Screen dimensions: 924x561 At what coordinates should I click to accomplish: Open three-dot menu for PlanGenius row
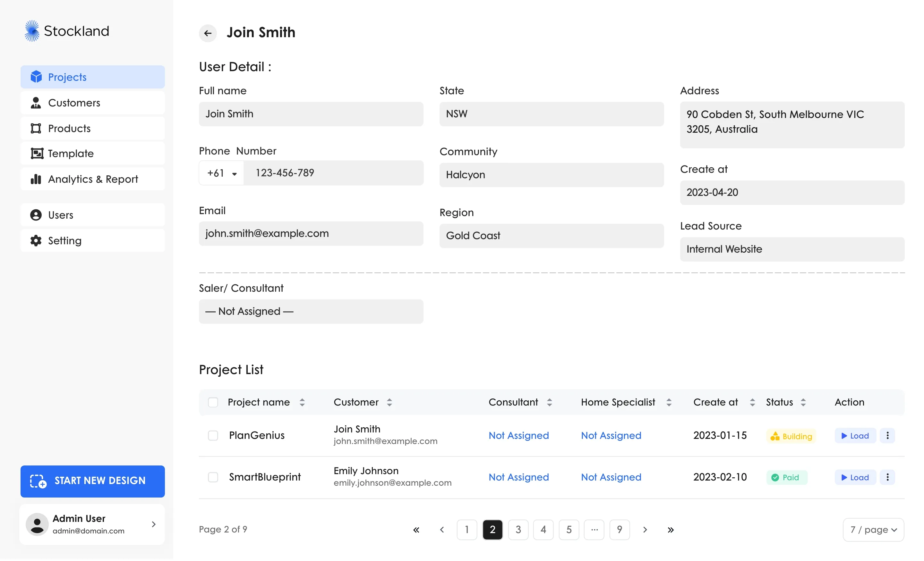click(887, 435)
